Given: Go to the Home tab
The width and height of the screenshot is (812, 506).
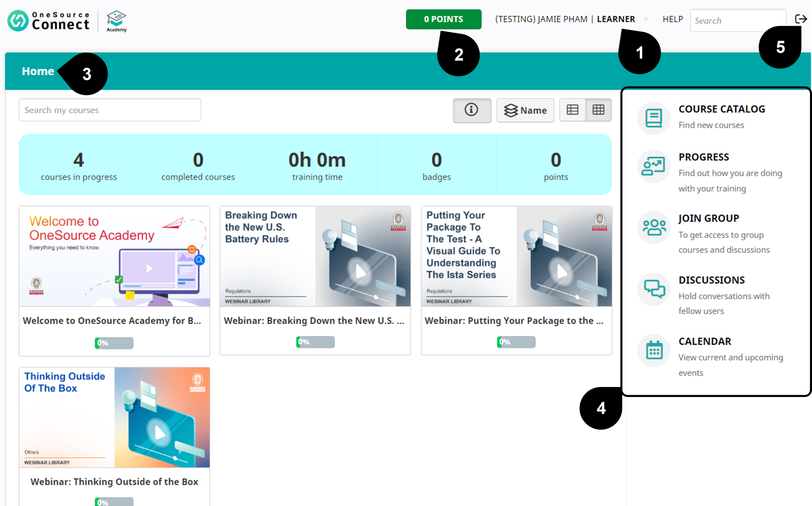Looking at the screenshot, I should pyautogui.click(x=38, y=71).
